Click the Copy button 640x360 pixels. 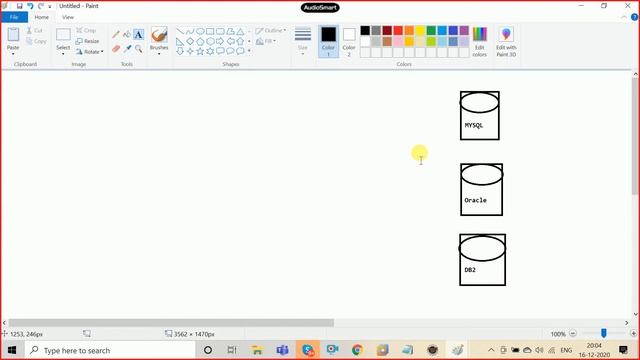[36, 41]
